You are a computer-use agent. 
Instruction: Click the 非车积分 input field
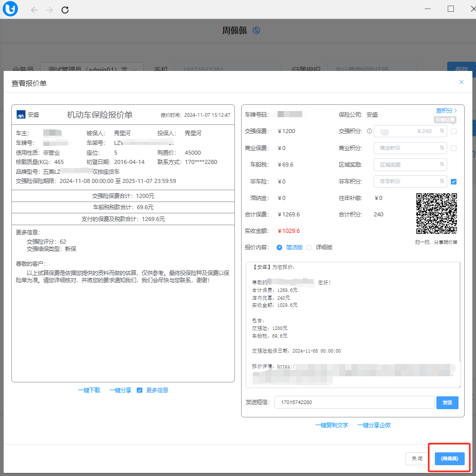pyautogui.click(x=410, y=181)
